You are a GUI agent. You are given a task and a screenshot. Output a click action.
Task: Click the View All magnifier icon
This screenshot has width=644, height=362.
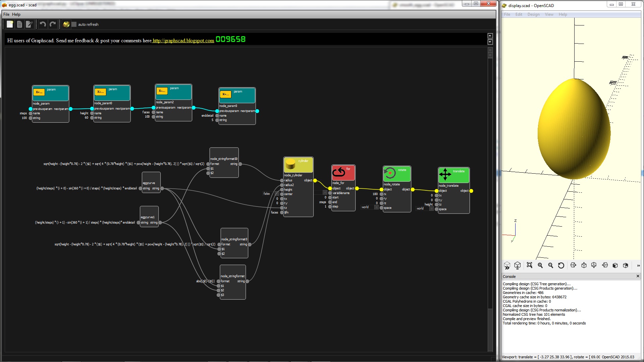pos(530,265)
